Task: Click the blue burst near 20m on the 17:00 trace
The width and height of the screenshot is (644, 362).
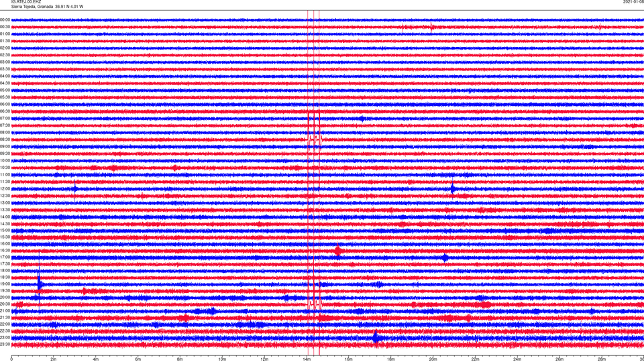Action: pos(445,257)
